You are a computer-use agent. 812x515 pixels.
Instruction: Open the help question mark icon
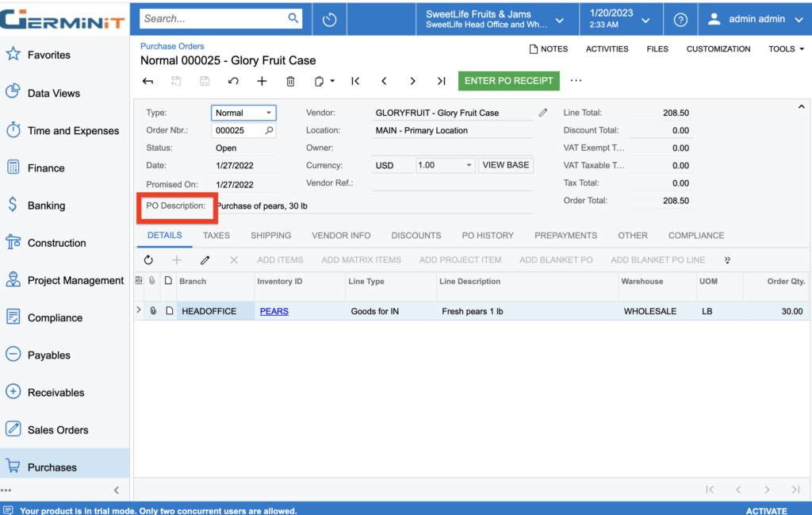tap(680, 19)
